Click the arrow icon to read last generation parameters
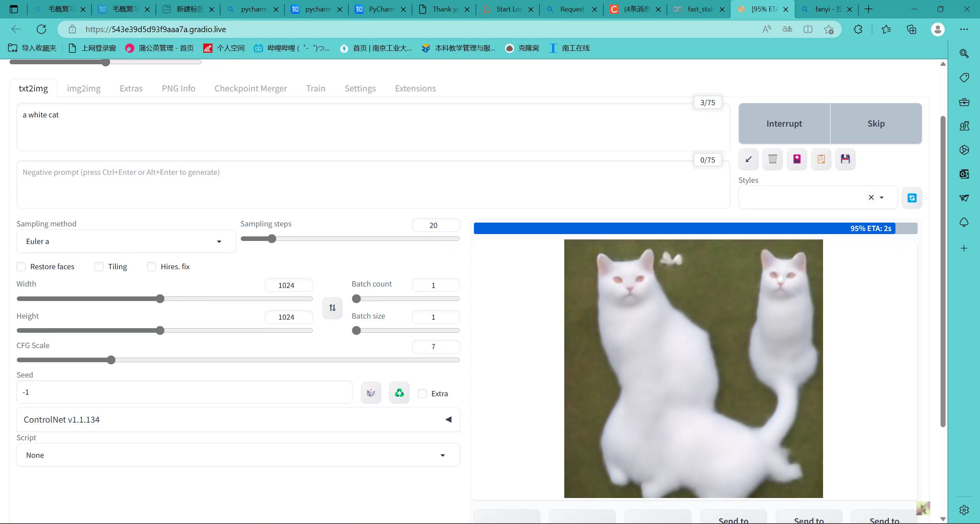The height and width of the screenshot is (524, 980). coord(748,159)
